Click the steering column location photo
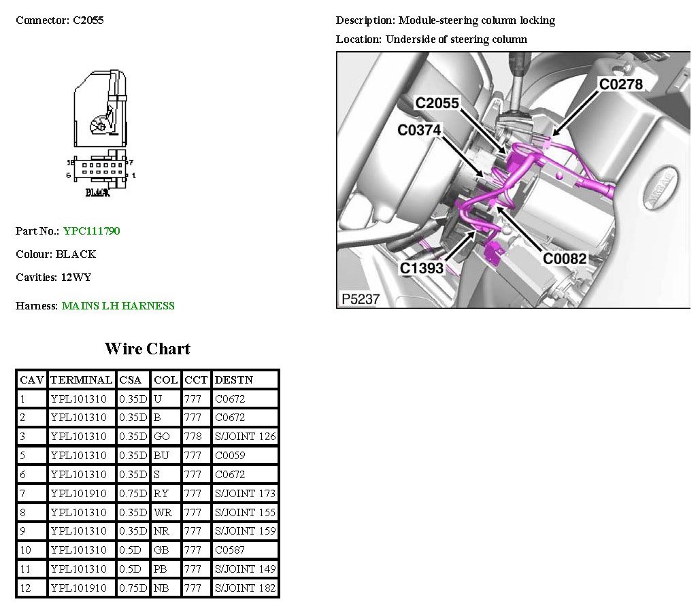This screenshot has width=700, height=608. point(513,180)
